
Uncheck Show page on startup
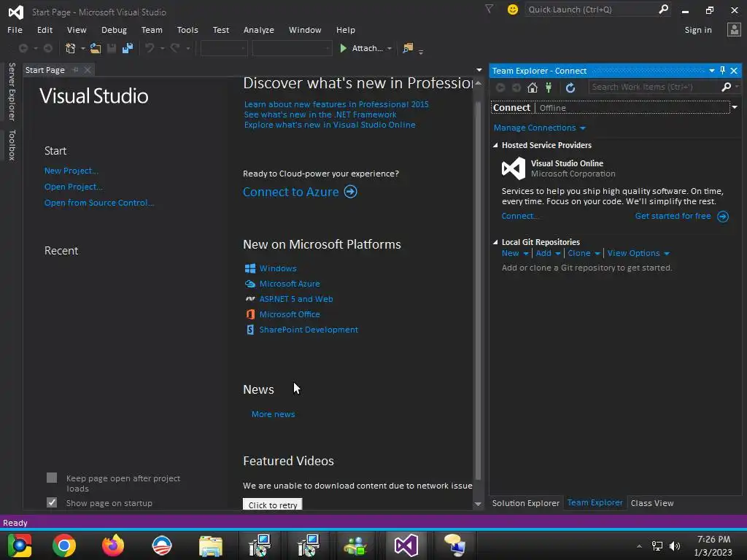[x=52, y=502]
